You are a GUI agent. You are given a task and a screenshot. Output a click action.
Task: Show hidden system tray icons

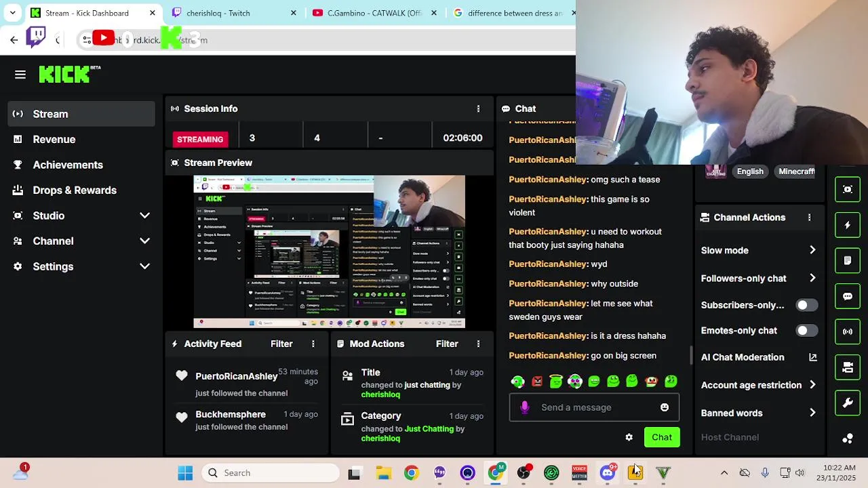pyautogui.click(x=724, y=472)
